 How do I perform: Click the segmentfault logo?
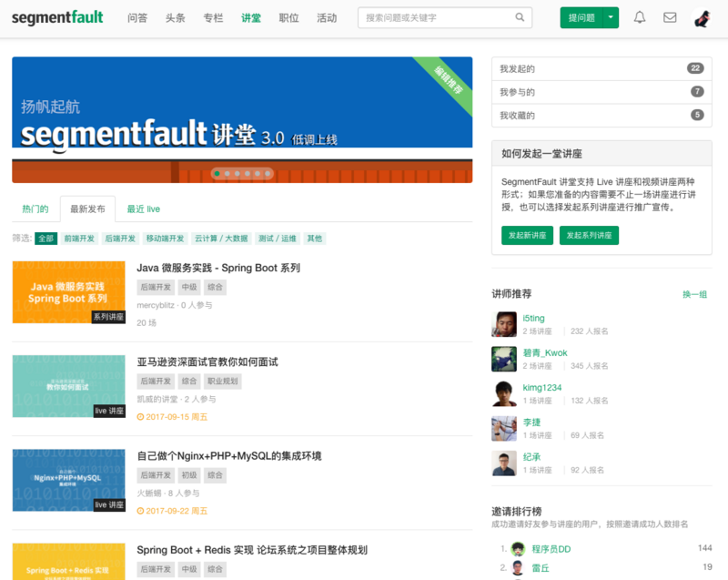tap(57, 16)
